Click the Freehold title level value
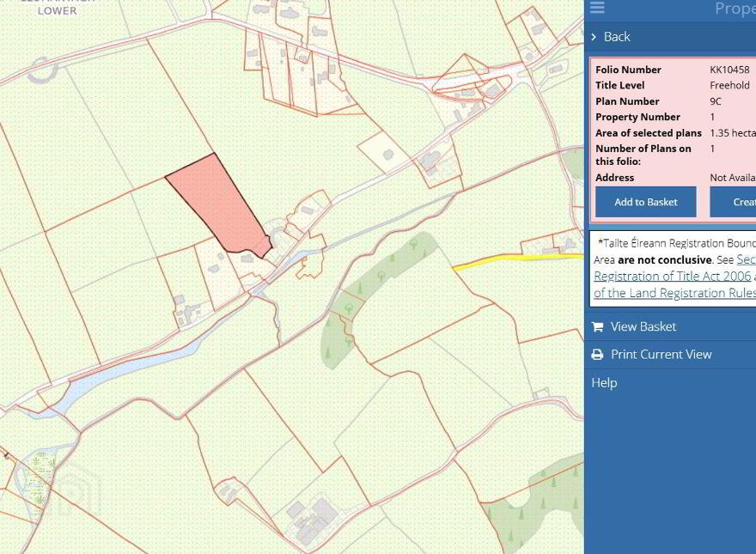 coord(729,85)
